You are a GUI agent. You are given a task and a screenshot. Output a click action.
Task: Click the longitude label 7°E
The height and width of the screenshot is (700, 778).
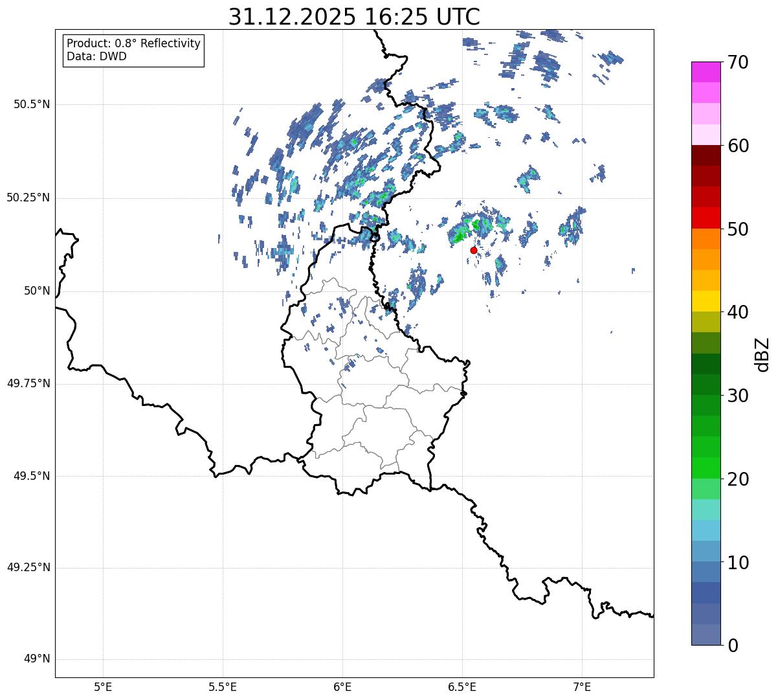click(582, 687)
